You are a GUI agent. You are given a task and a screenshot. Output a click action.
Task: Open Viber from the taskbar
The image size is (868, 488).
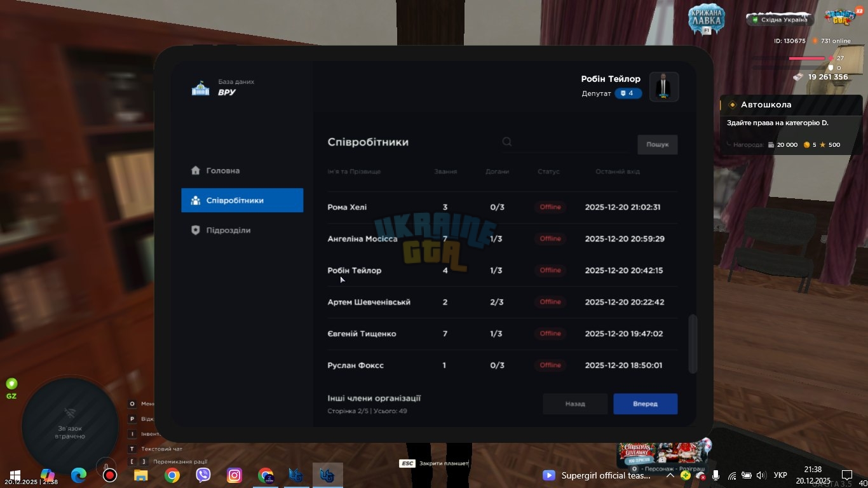203,475
